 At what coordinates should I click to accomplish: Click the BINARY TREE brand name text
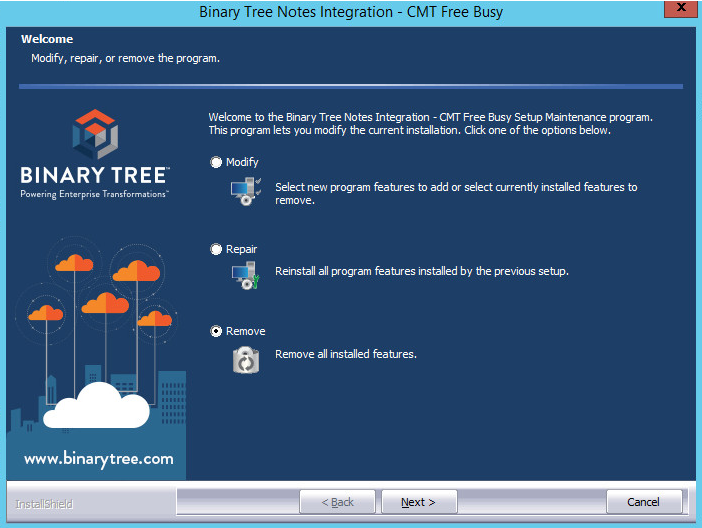pos(95,175)
